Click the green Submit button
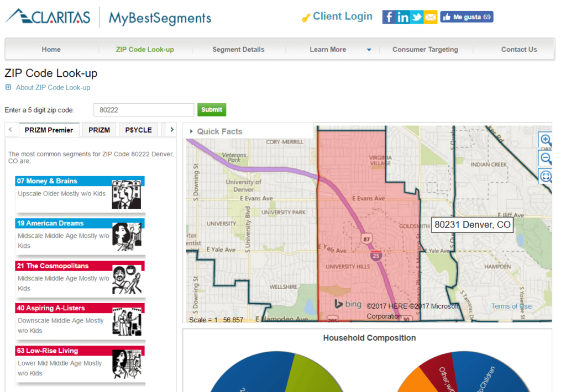 click(x=212, y=110)
